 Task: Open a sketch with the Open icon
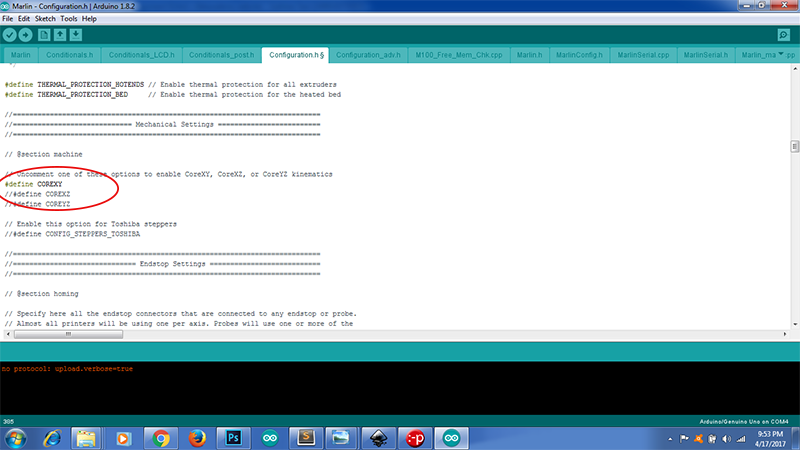(x=60, y=35)
